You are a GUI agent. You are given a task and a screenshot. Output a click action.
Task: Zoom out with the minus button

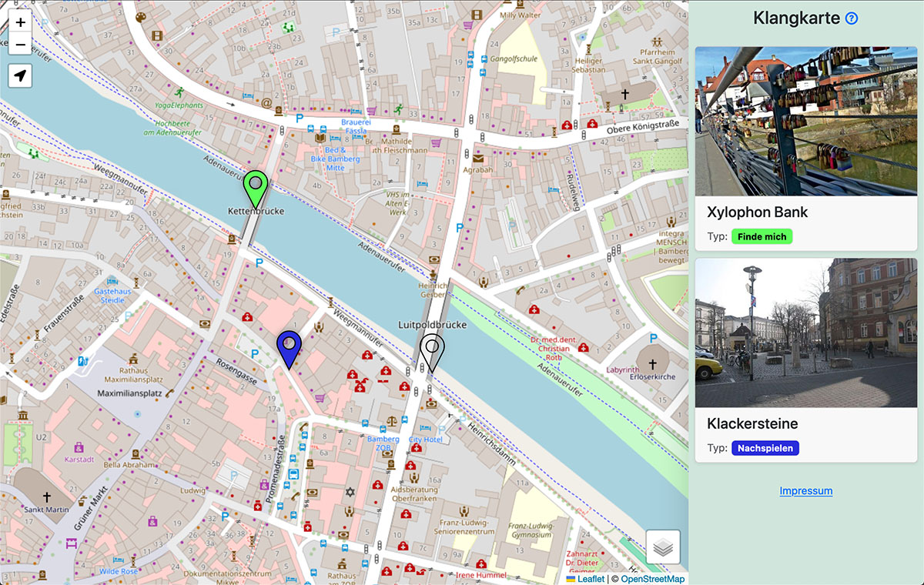(x=19, y=45)
